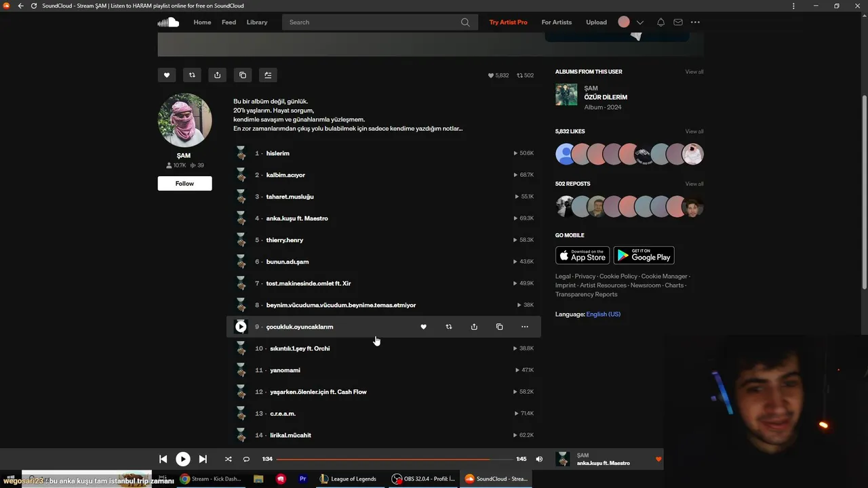The height and width of the screenshot is (488, 868).
Task: Switch to League of Legends taskbar item
Action: pos(347,479)
